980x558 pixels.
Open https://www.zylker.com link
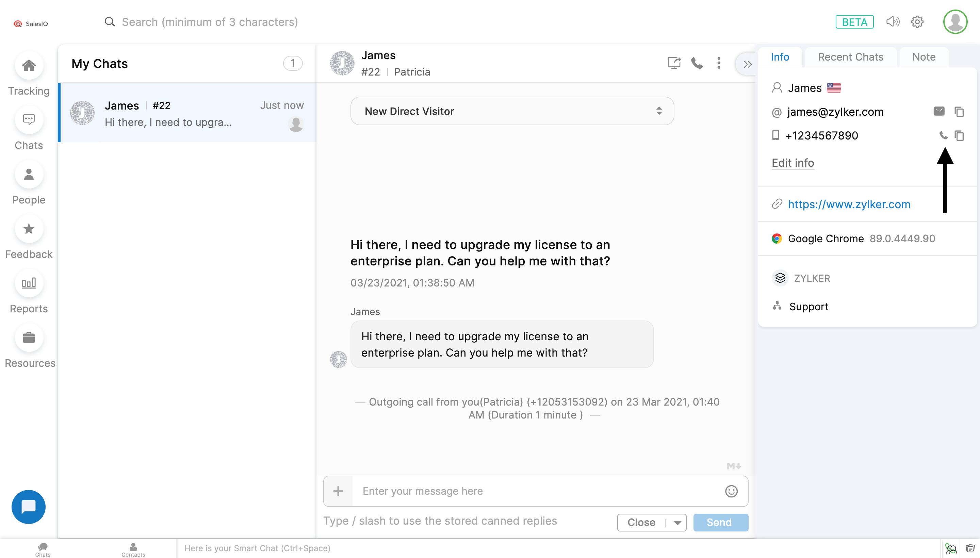coord(849,204)
